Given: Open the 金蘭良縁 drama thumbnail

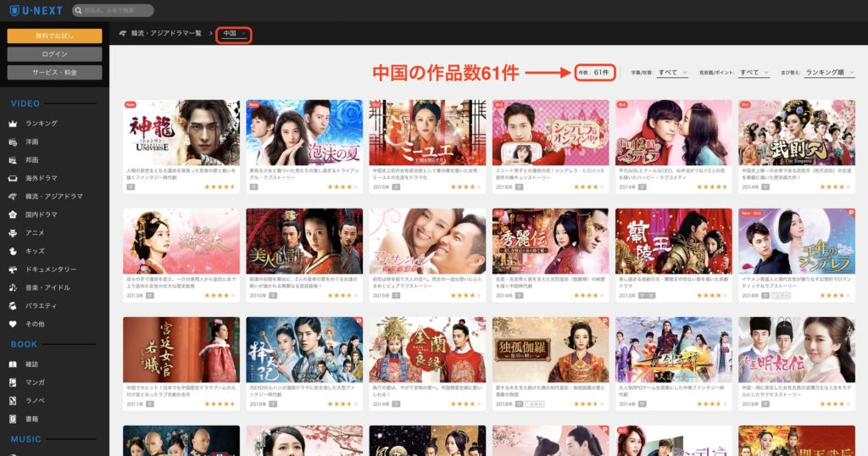Looking at the screenshot, I should point(427,350).
